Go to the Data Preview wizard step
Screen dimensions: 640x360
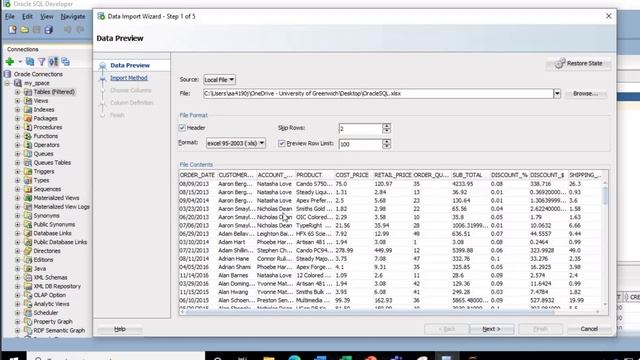[130, 65]
